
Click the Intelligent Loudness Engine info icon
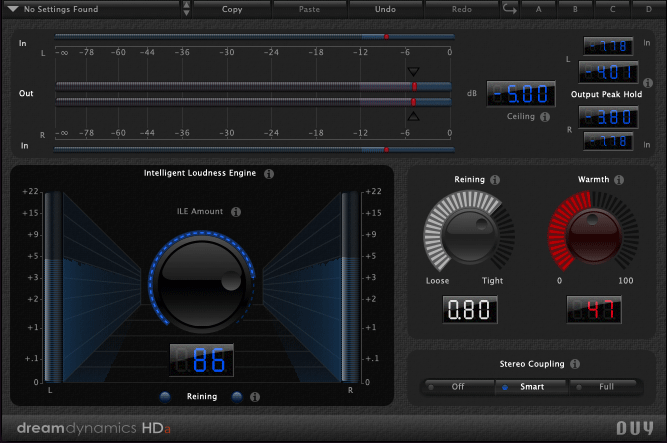[x=269, y=174]
